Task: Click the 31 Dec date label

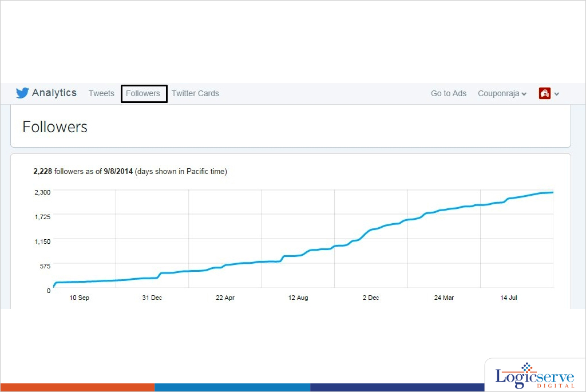Action: [152, 298]
